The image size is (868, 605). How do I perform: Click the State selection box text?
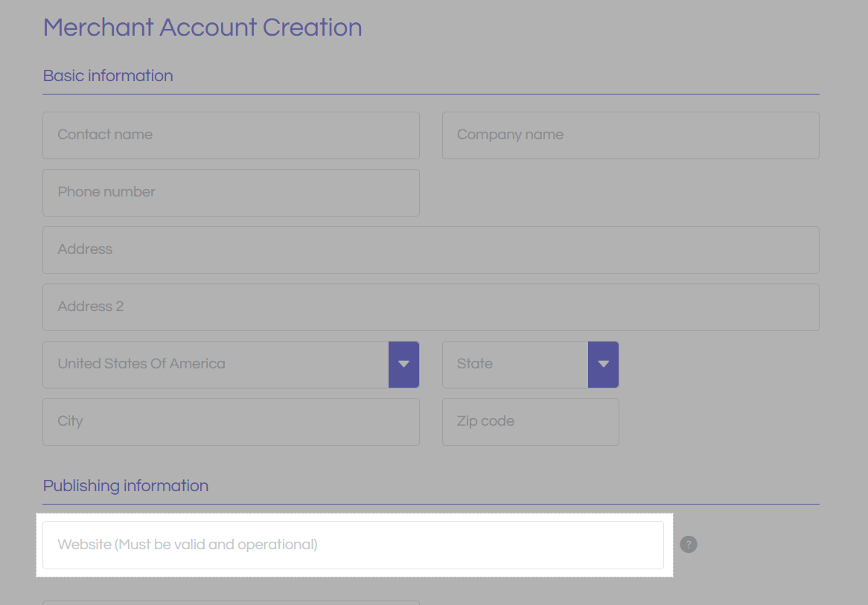point(514,364)
